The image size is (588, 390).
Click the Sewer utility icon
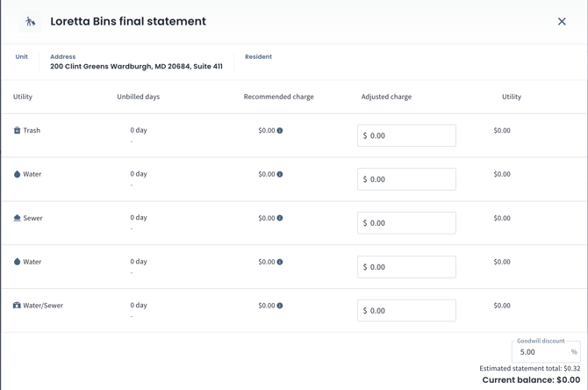(17, 218)
